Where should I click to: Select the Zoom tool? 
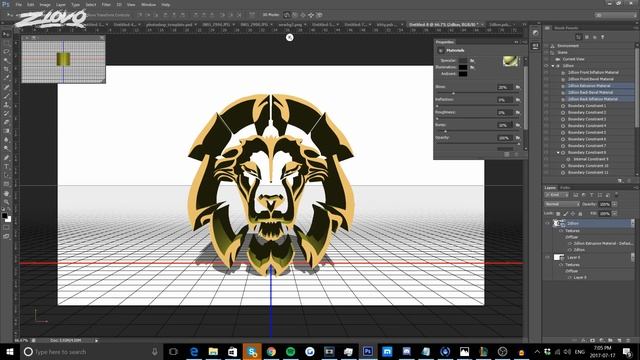point(7,202)
